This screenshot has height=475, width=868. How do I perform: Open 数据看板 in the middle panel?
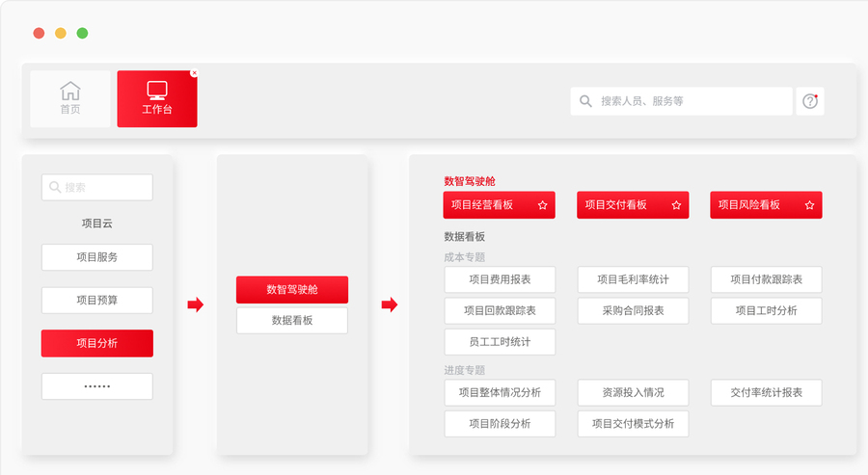click(x=291, y=320)
